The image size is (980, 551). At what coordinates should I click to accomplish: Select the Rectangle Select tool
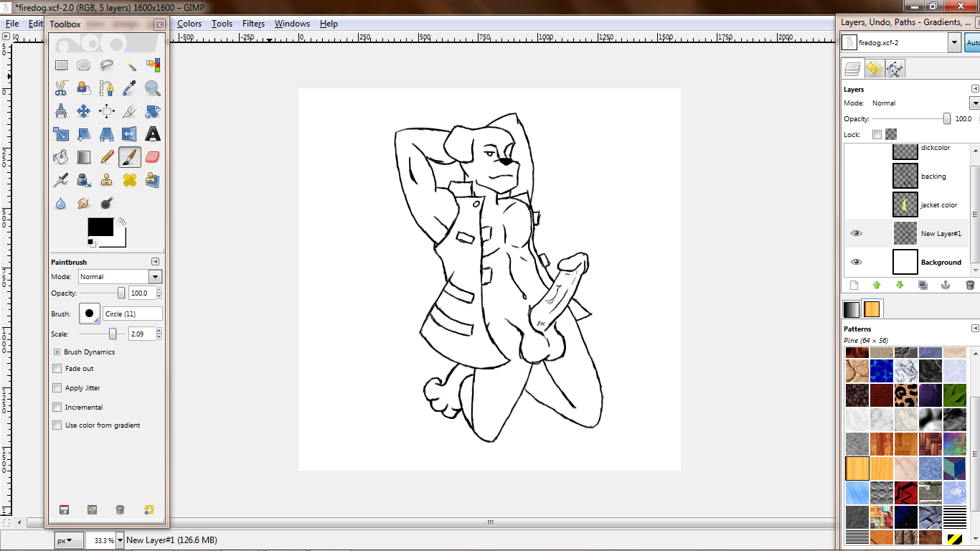[61, 65]
